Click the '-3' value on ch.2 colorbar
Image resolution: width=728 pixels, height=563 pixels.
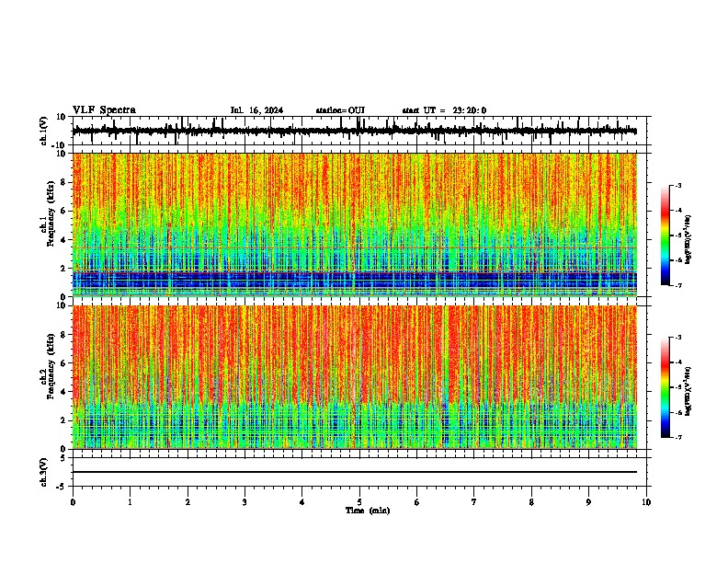tap(678, 338)
